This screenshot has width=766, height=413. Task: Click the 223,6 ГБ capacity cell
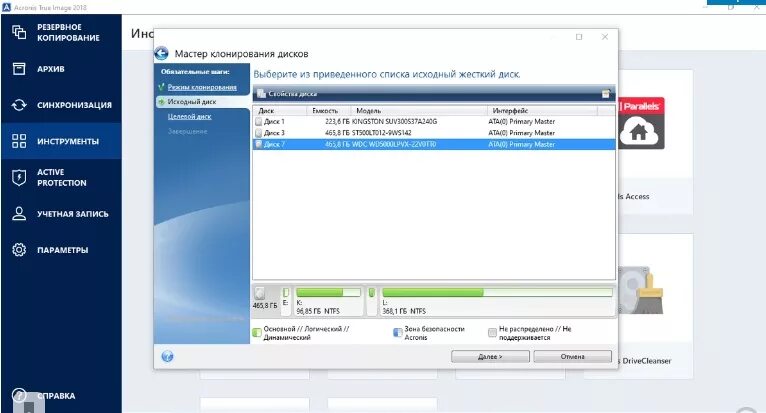coord(337,121)
